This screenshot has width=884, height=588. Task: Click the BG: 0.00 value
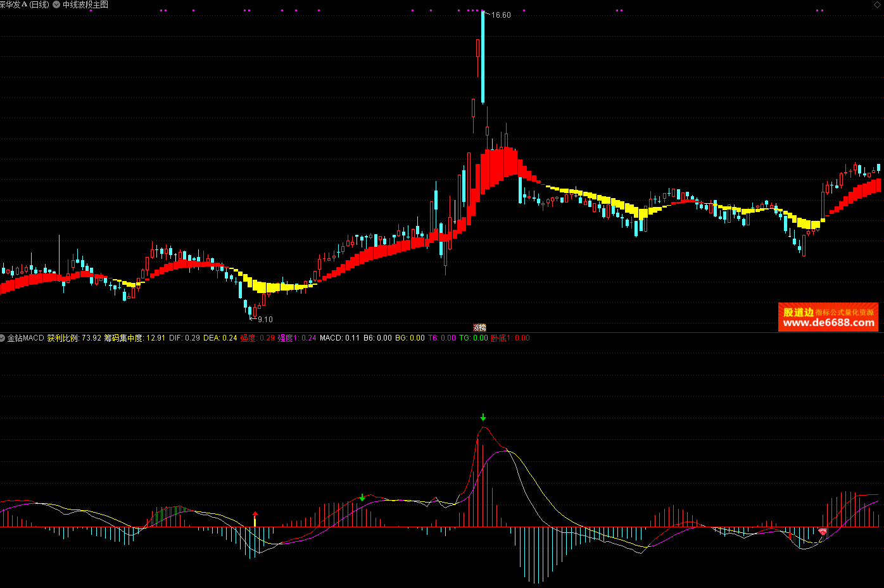click(410, 338)
